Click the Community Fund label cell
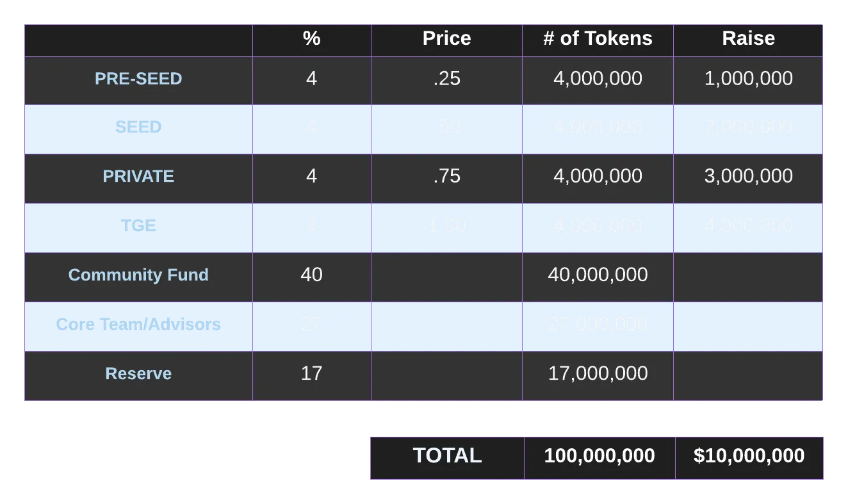Screen dimensions: 848x504 (138, 275)
